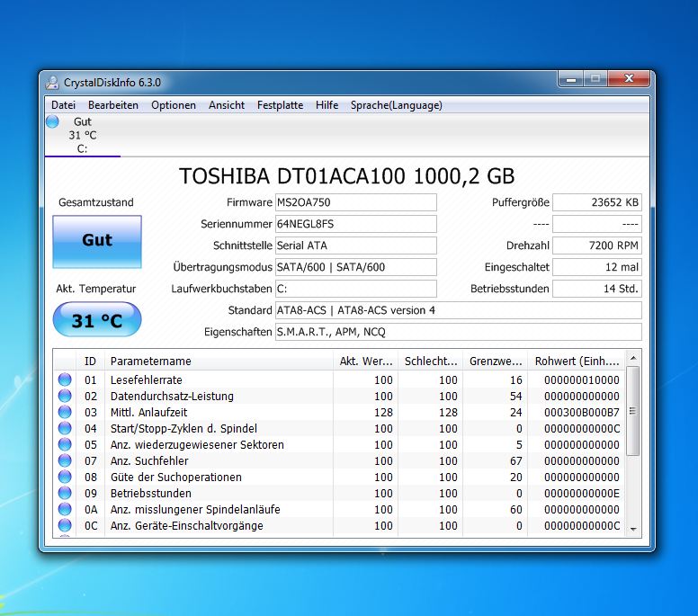This screenshot has height=616, width=698.
Task: Select the Lesefehlerrate parameter row
Action: point(339,379)
